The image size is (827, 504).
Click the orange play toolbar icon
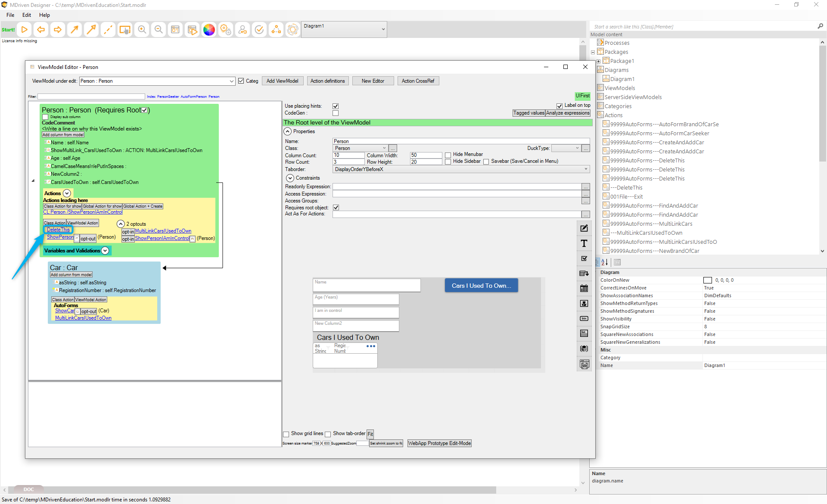click(25, 30)
